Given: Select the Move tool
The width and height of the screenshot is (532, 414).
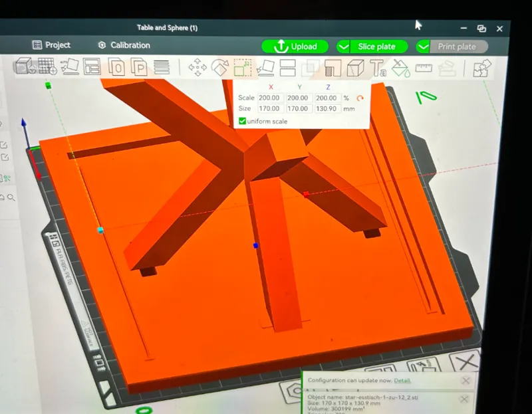Looking at the screenshot, I should (x=198, y=68).
